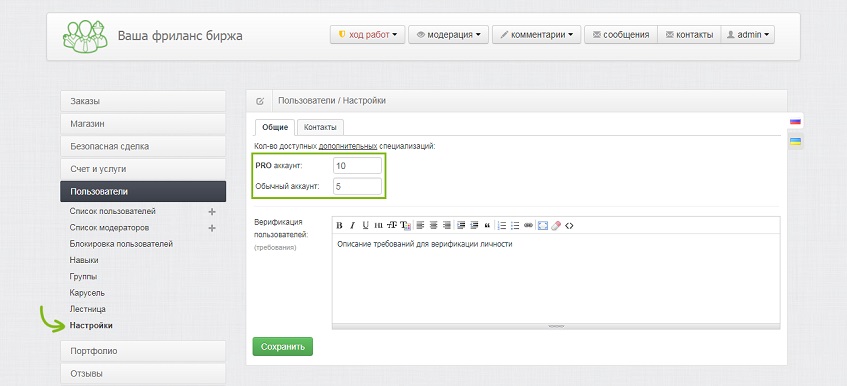Add a new moderator with plus icon

[212, 228]
